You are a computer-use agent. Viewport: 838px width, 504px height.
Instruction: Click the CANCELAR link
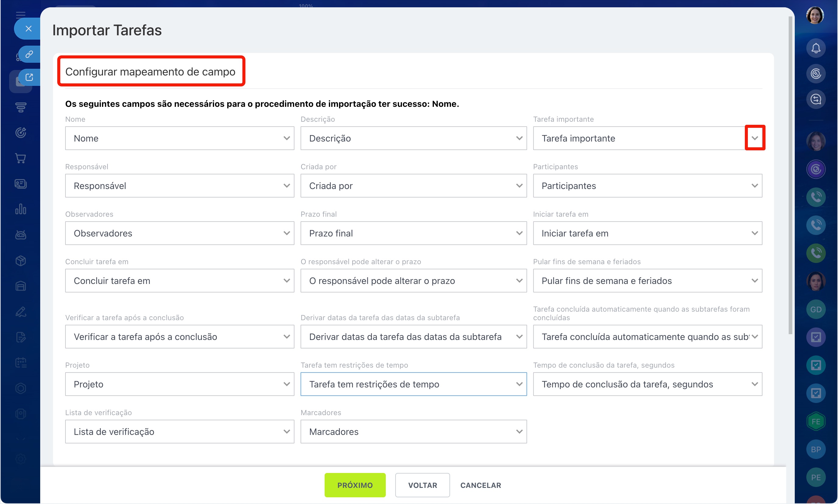[480, 485]
